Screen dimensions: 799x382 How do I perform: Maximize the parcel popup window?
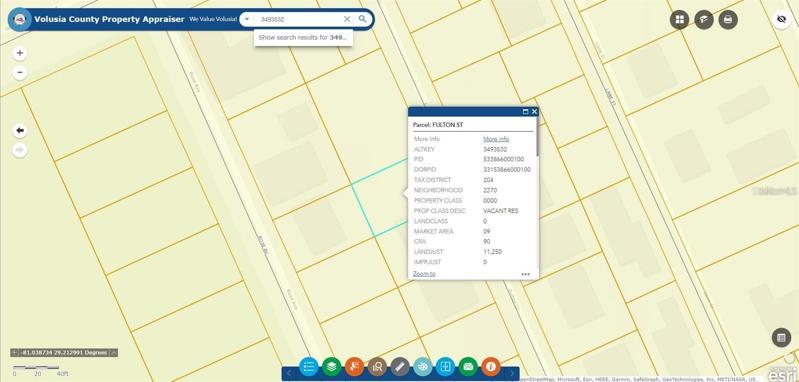(525, 112)
